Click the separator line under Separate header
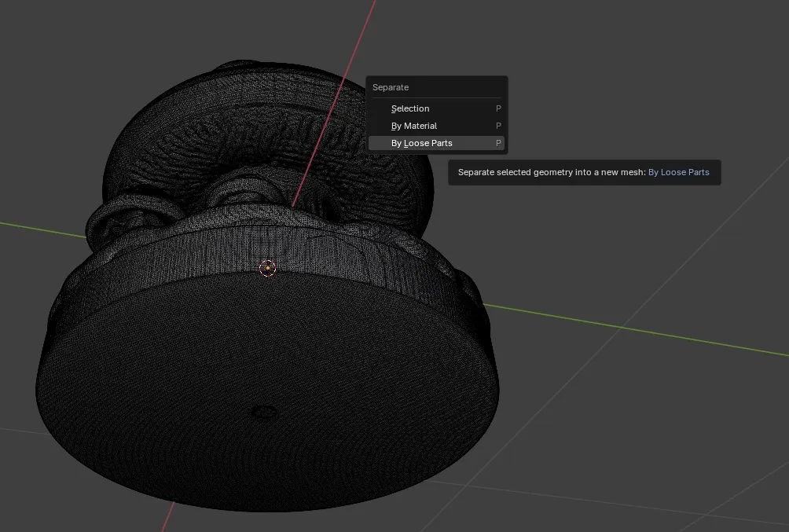Viewport: 789px width, 532px height. pos(436,97)
